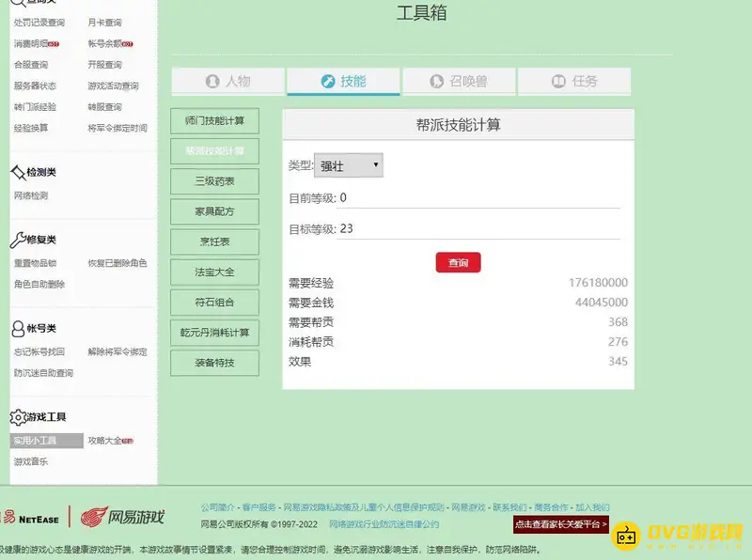752x560 pixels.
Task: Open 客户服务 footer link
Action: click(259, 507)
